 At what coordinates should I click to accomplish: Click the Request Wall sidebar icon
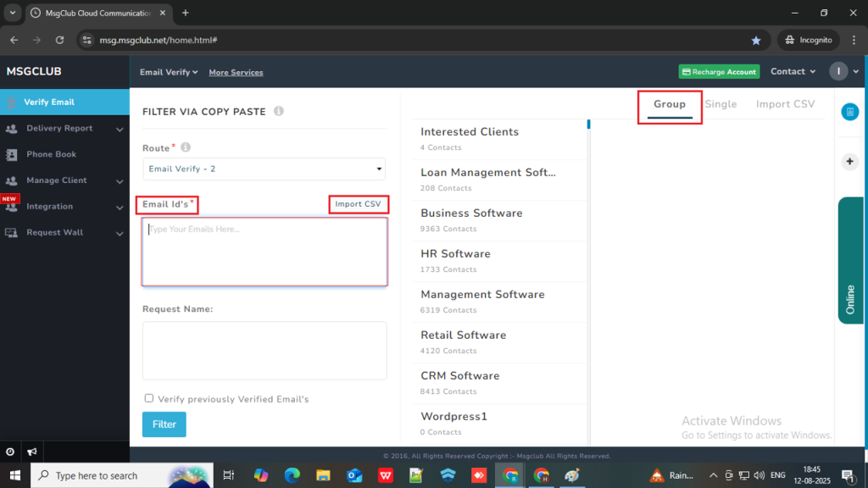(11, 233)
